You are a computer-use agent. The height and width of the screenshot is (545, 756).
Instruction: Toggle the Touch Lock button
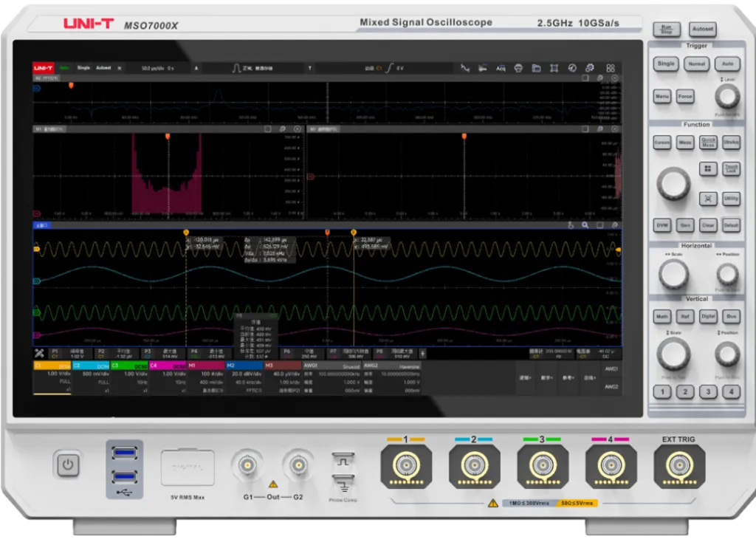tap(731, 169)
